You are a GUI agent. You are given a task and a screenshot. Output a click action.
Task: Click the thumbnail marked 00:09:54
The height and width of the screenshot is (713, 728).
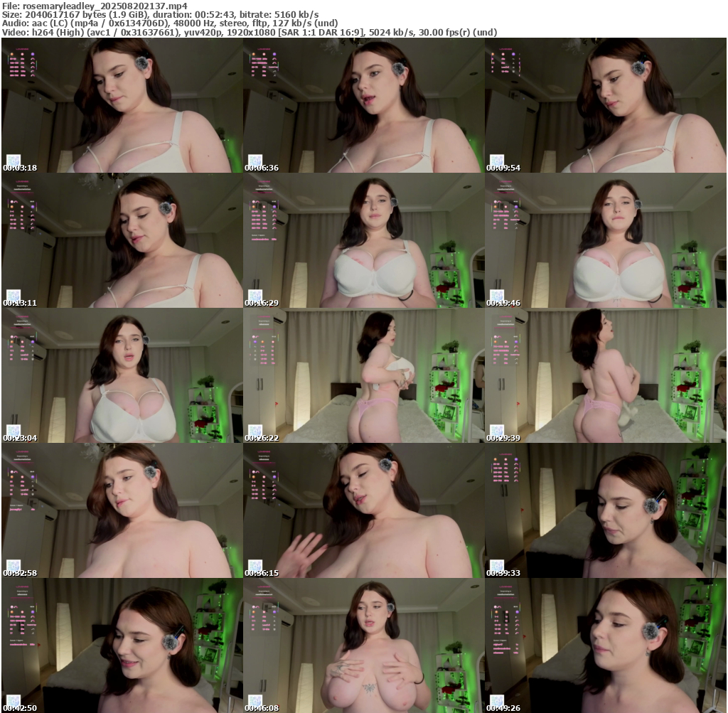pos(606,105)
